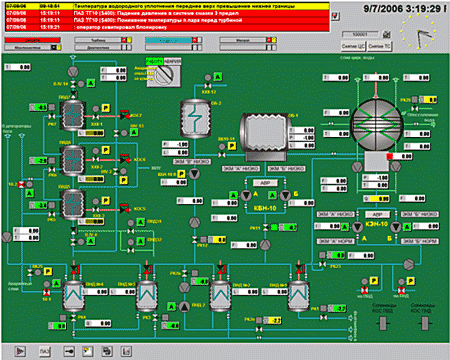Click the printer icon beside the top-right number field
The width and height of the screenshot is (450, 360).
point(387,34)
